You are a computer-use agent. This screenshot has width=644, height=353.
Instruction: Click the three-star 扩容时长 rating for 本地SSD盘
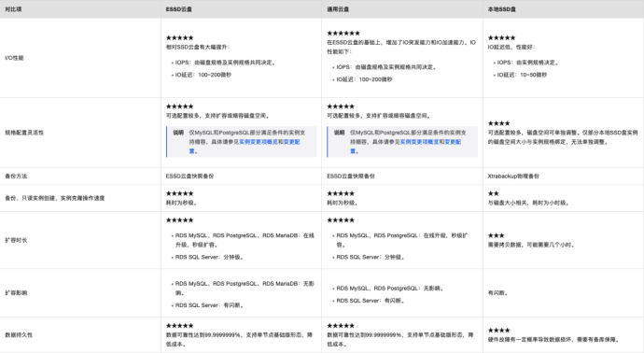tap(497, 235)
